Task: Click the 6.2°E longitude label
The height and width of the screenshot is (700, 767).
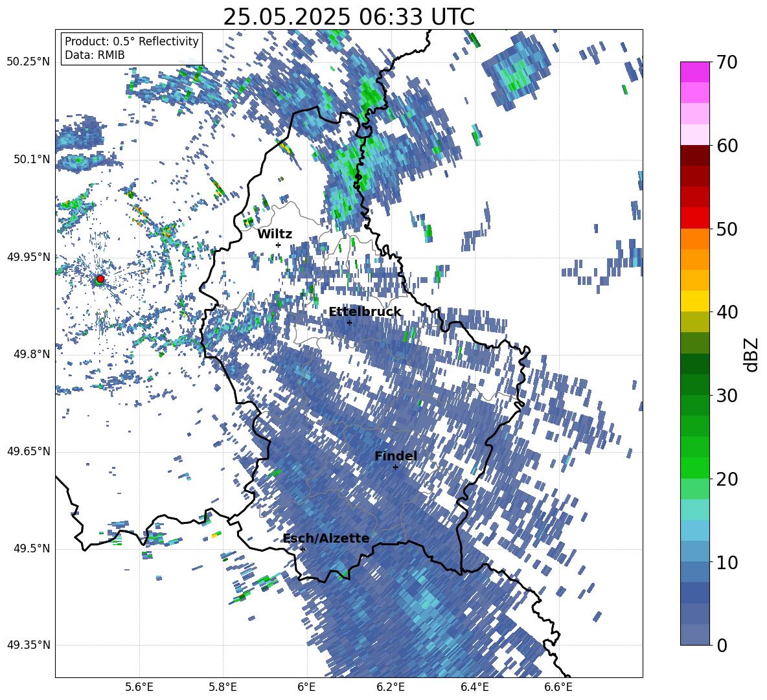Action: point(391,687)
